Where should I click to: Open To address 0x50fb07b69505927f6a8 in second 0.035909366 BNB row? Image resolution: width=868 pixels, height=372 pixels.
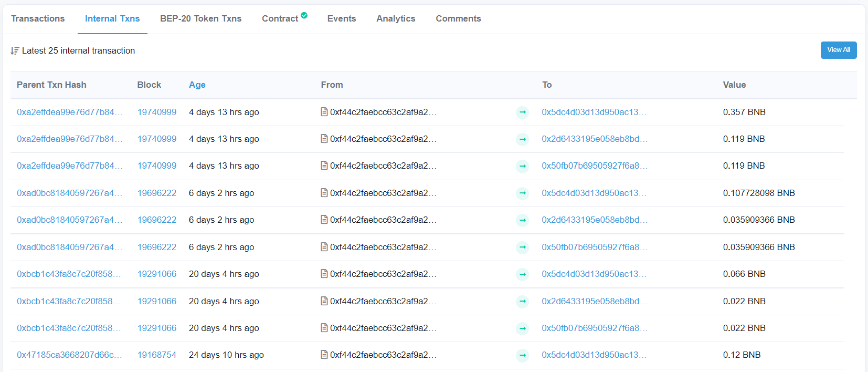(595, 247)
